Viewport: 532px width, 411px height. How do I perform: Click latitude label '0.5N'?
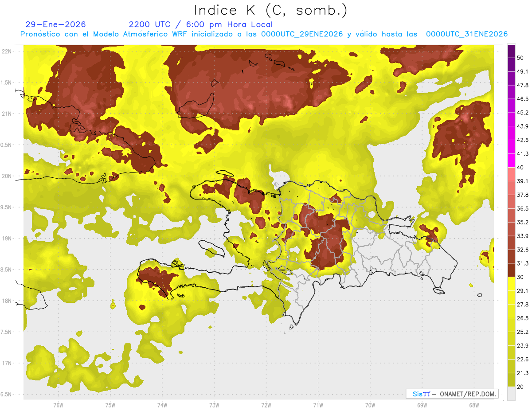[7, 145]
